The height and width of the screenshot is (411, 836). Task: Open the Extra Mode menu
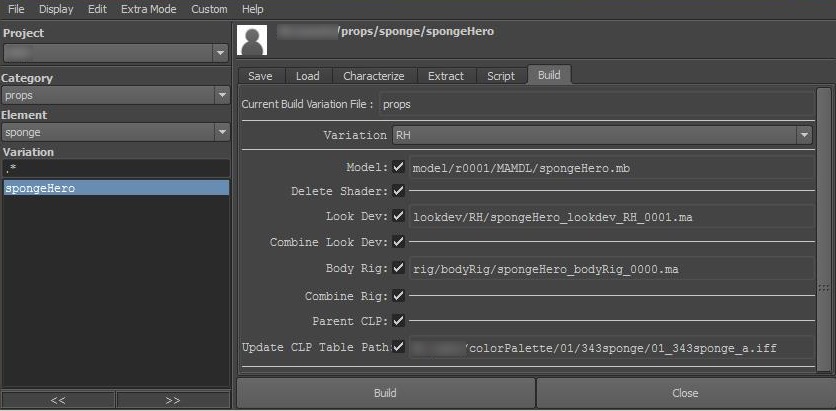[x=149, y=9]
